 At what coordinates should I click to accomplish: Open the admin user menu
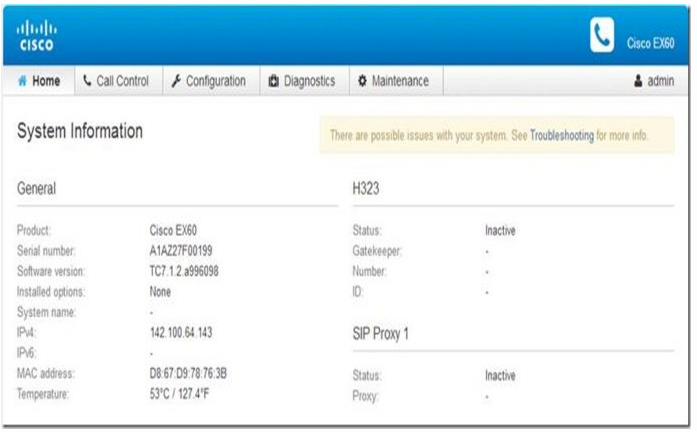pyautogui.click(x=653, y=81)
